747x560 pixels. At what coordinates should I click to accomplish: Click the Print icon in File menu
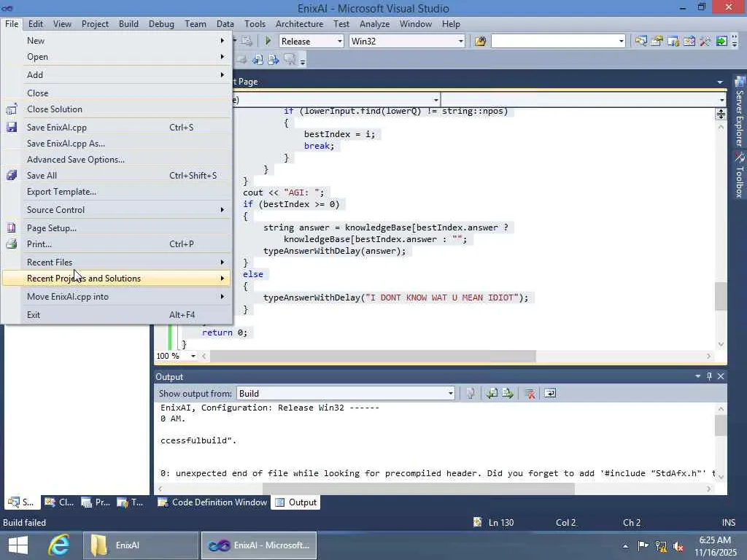pos(12,244)
